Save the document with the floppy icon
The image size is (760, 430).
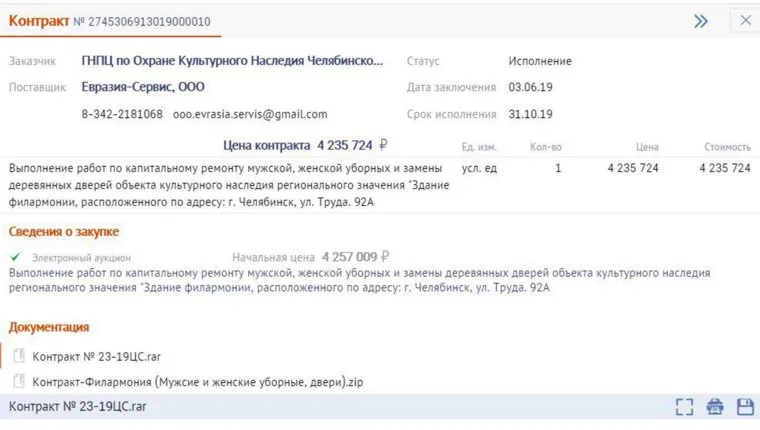(x=744, y=407)
